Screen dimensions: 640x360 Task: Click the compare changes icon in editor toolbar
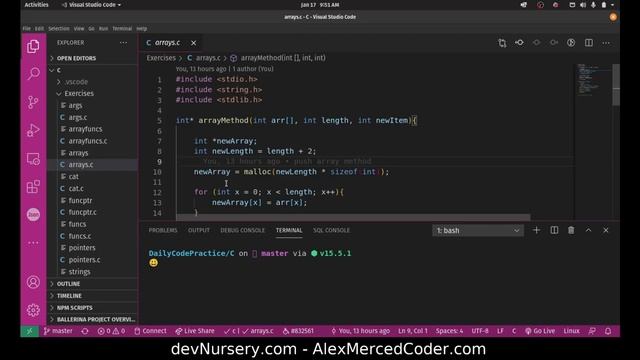[x=502, y=43]
